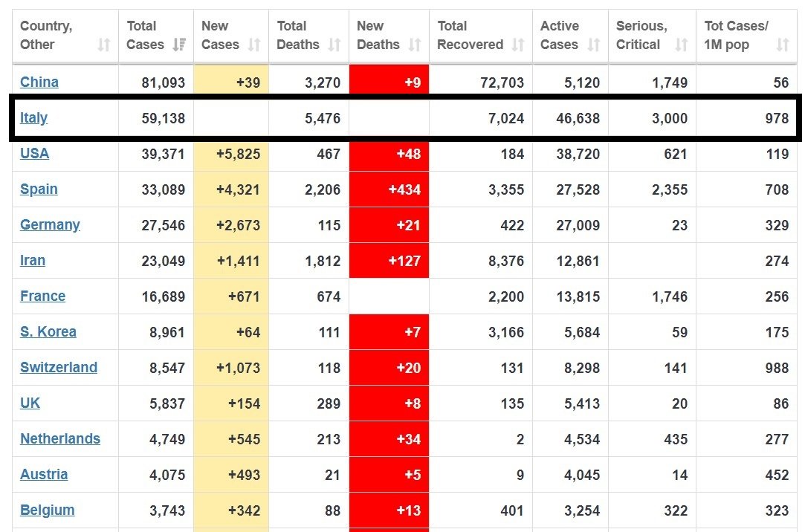The height and width of the screenshot is (532, 805).
Task: Open the Spain country page link
Action: pyautogui.click(x=39, y=189)
